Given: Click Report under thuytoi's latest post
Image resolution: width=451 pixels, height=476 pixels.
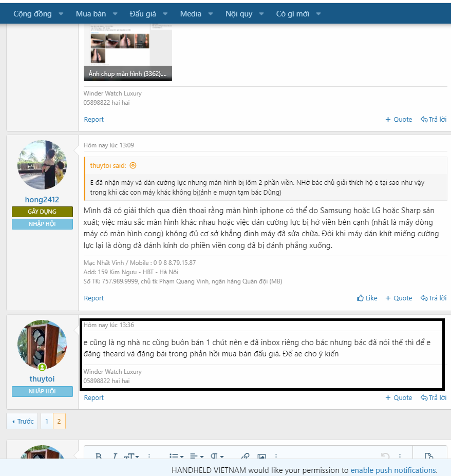Looking at the screenshot, I should tap(94, 397).
